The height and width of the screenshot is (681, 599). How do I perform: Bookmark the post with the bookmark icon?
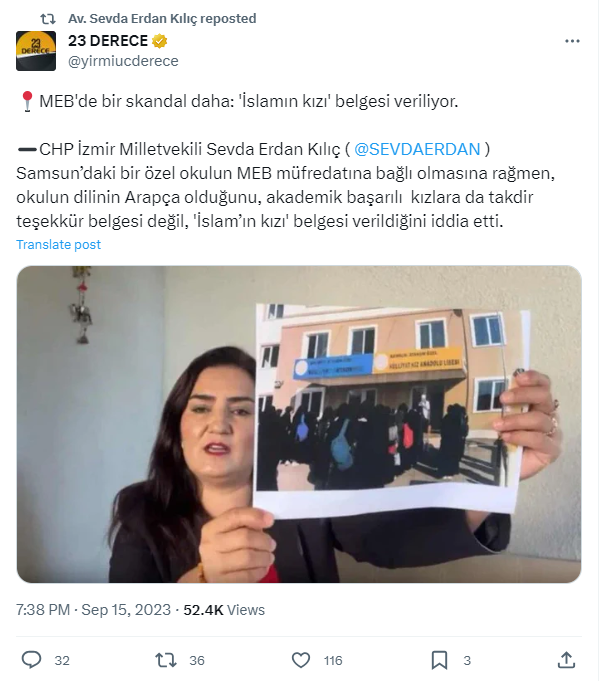coord(439,660)
